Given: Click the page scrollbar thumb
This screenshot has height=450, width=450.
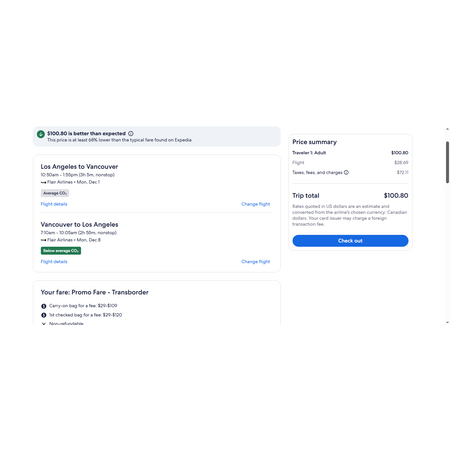Looking at the screenshot, I should (447, 162).
